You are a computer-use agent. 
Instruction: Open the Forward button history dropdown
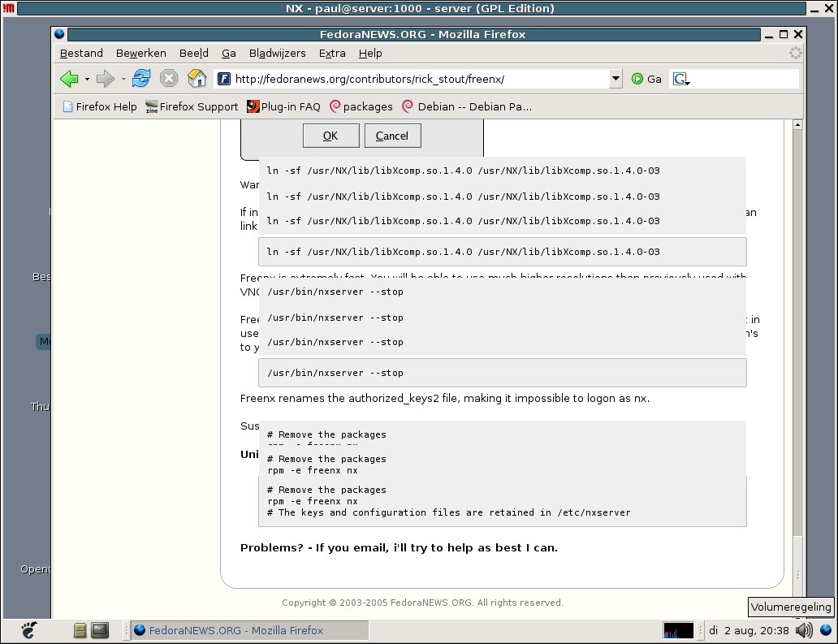point(123,79)
